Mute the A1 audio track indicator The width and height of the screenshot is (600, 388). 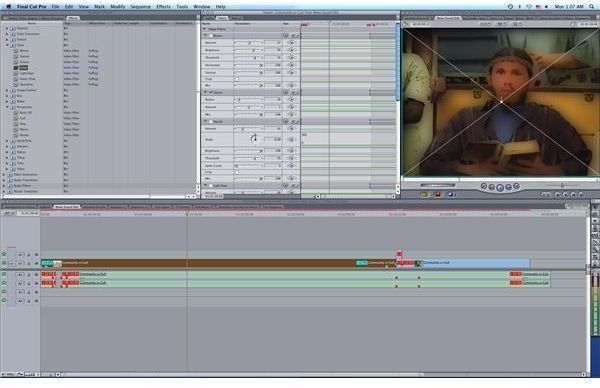pyautogui.click(x=4, y=274)
